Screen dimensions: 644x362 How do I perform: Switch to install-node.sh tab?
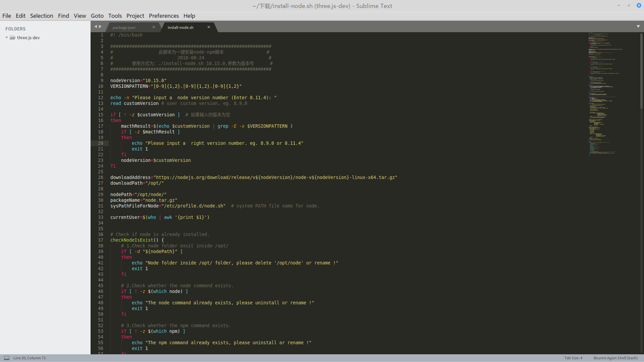[x=181, y=27]
